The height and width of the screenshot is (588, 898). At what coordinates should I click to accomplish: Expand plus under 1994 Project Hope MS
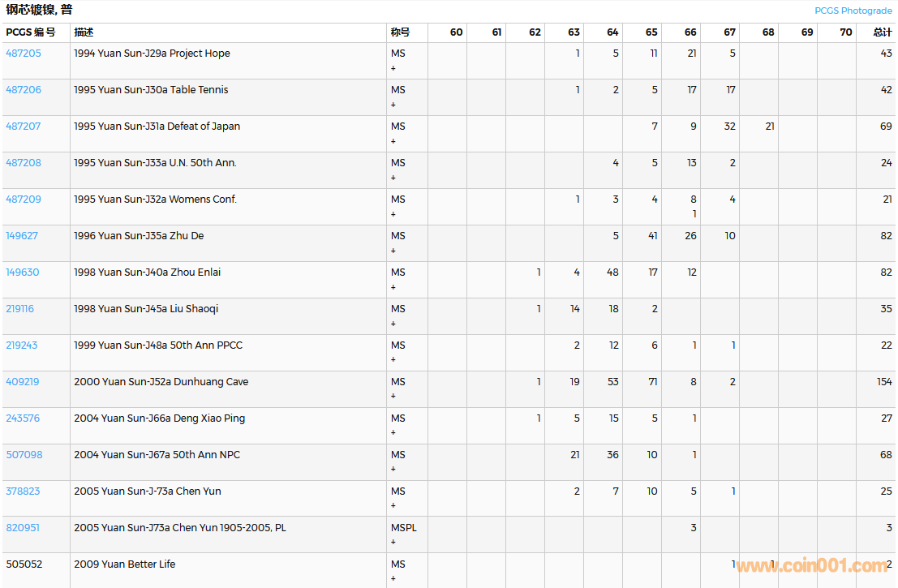point(393,68)
